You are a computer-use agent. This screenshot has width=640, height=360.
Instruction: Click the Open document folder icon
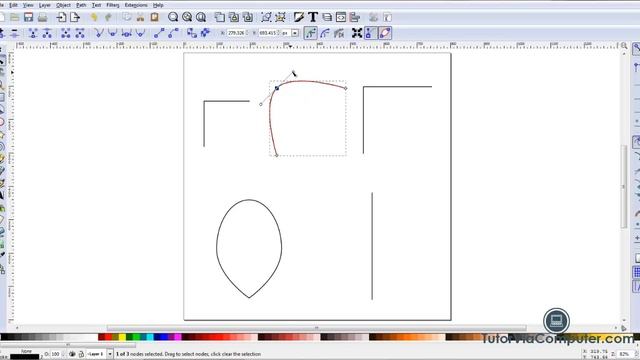15,17
